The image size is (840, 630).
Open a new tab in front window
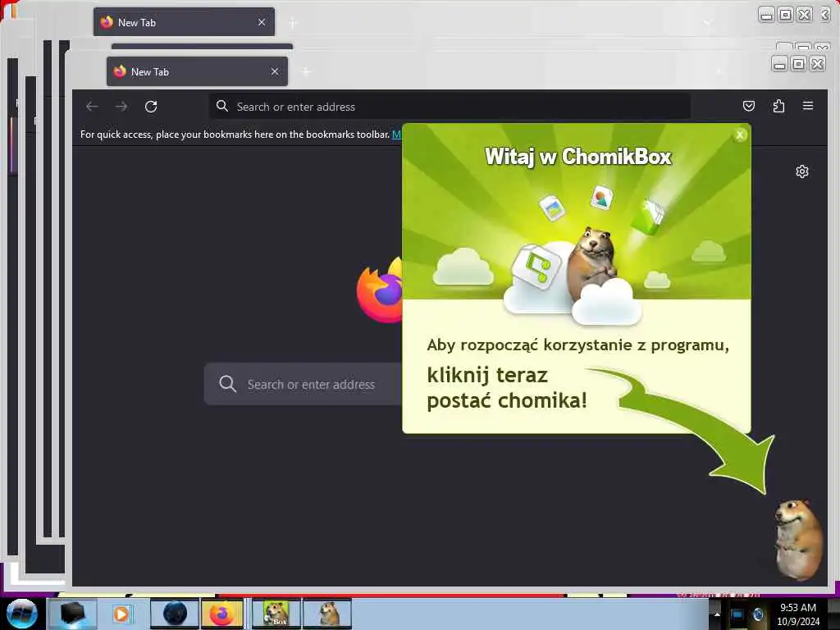(306, 72)
